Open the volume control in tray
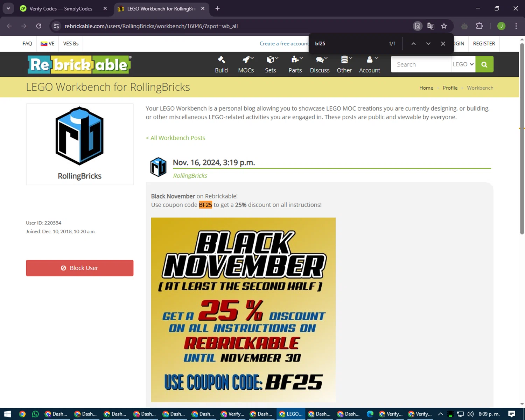 click(470, 414)
